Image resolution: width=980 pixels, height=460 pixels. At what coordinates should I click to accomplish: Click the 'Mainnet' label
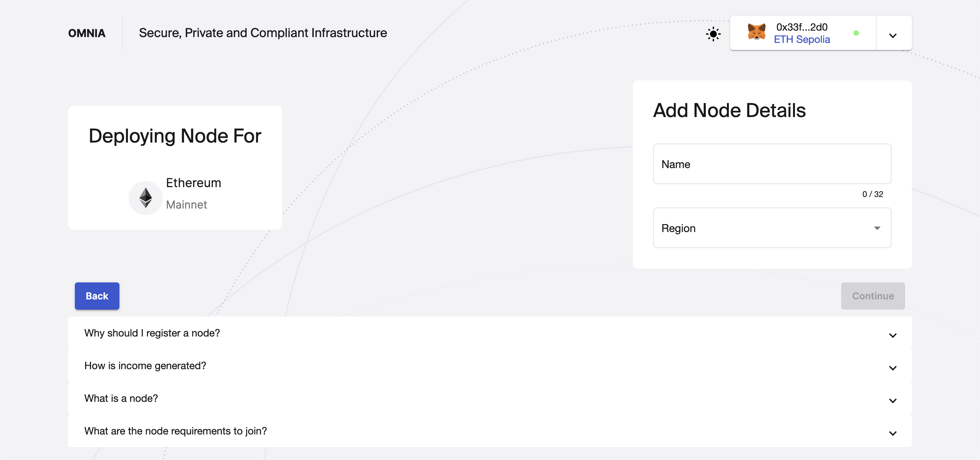186,205
